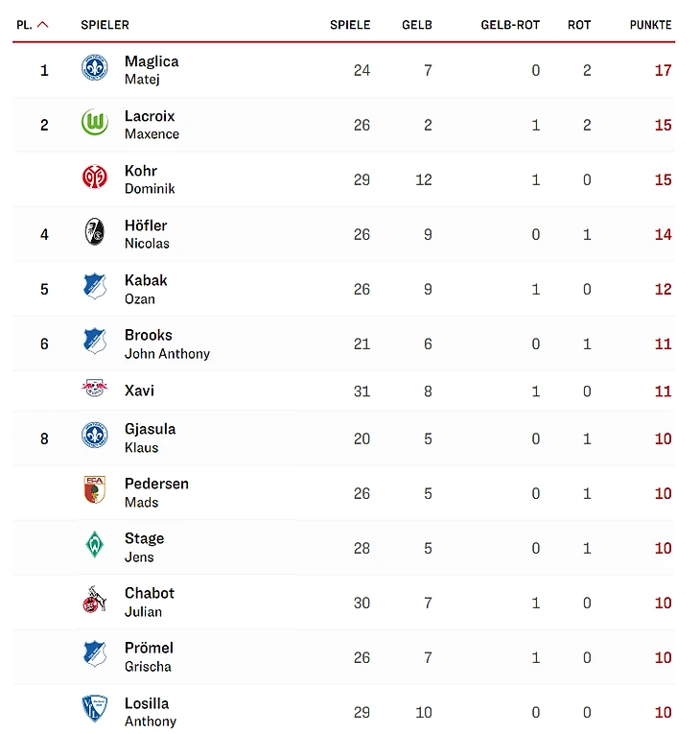Toggle the red sort arrow next to PL.
This screenshot has width=700, height=734.
[43, 25]
